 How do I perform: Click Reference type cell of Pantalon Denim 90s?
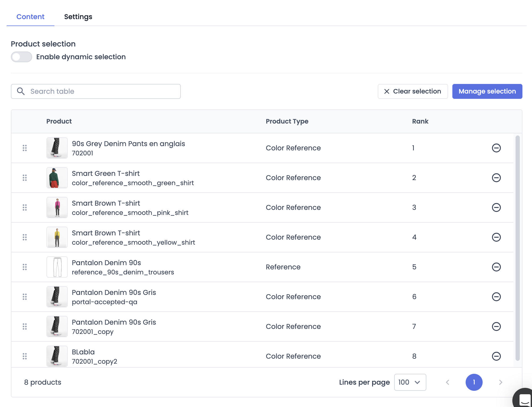[283, 267]
